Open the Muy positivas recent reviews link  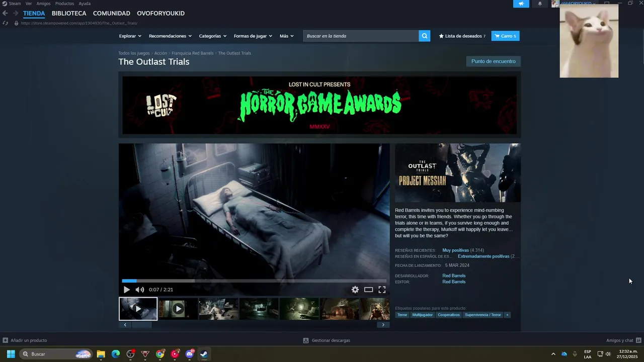[455, 250]
